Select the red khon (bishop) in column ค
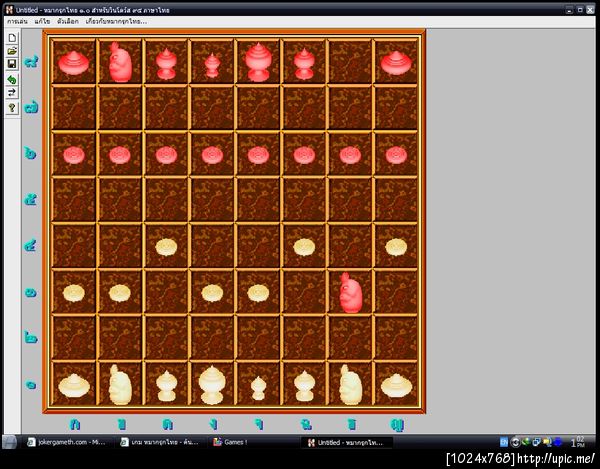The height and width of the screenshot is (469, 600). pyautogui.click(x=166, y=64)
